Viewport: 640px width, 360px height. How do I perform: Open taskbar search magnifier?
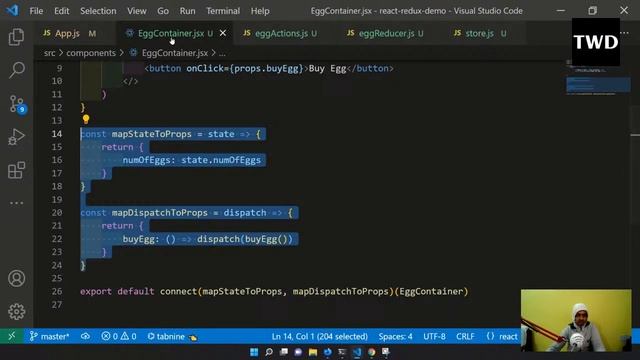coord(269,352)
